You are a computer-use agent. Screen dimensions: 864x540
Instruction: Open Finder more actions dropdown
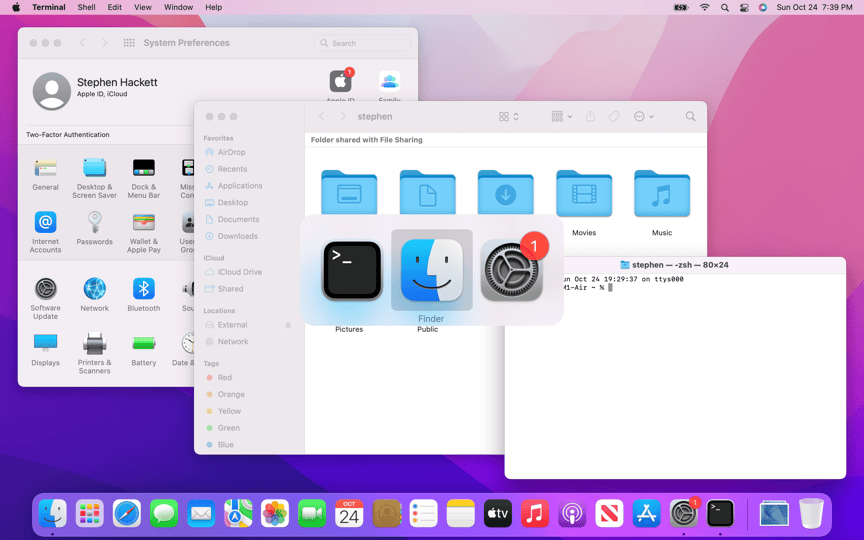coord(644,116)
